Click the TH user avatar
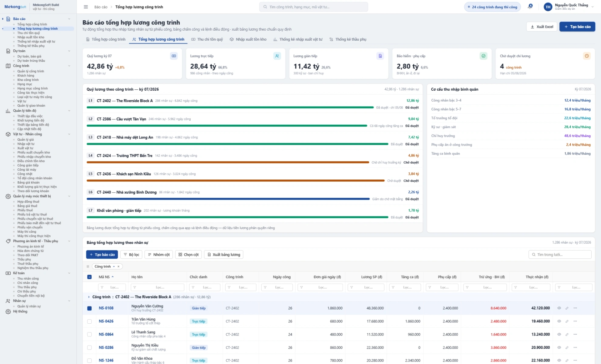This screenshot has width=601, height=364. [x=548, y=7]
